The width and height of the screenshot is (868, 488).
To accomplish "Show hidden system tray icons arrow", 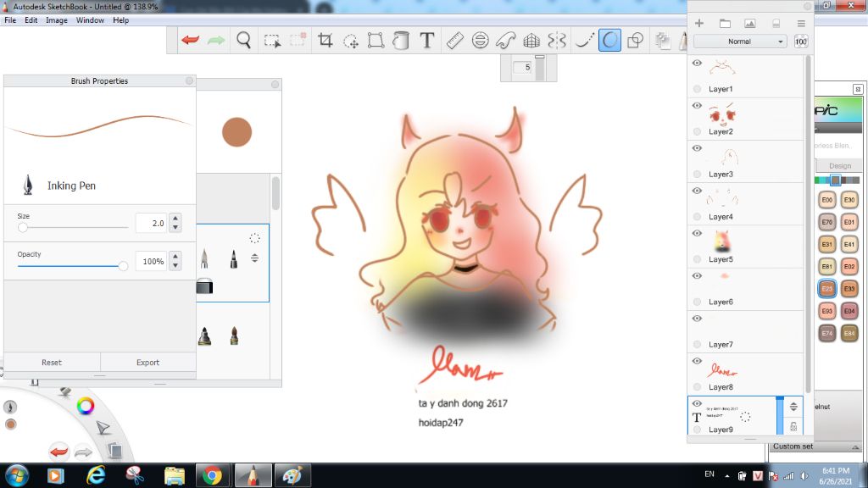I will (726, 476).
